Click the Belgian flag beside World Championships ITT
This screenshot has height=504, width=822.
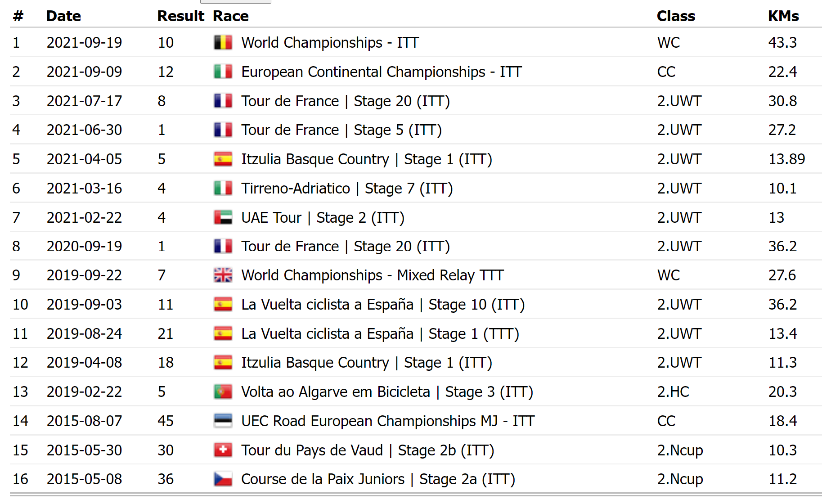[x=223, y=43]
